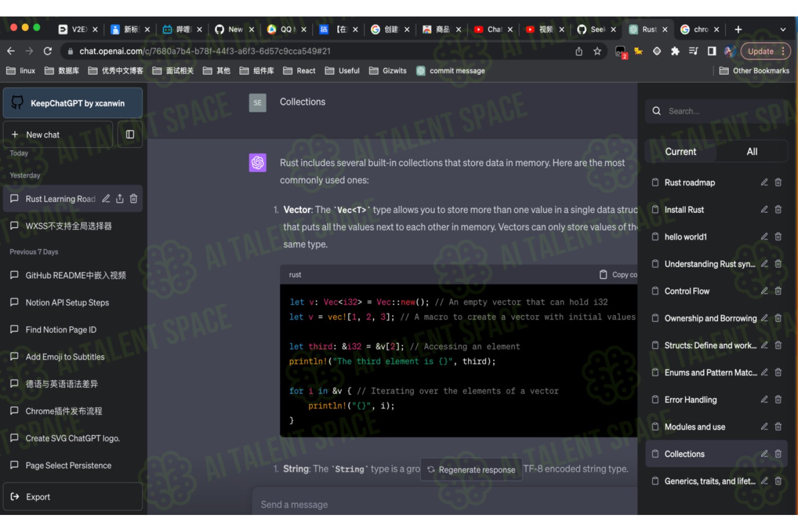The height and width of the screenshot is (532, 798).
Task: Delete the Control Flow entry
Action: pyautogui.click(x=778, y=291)
